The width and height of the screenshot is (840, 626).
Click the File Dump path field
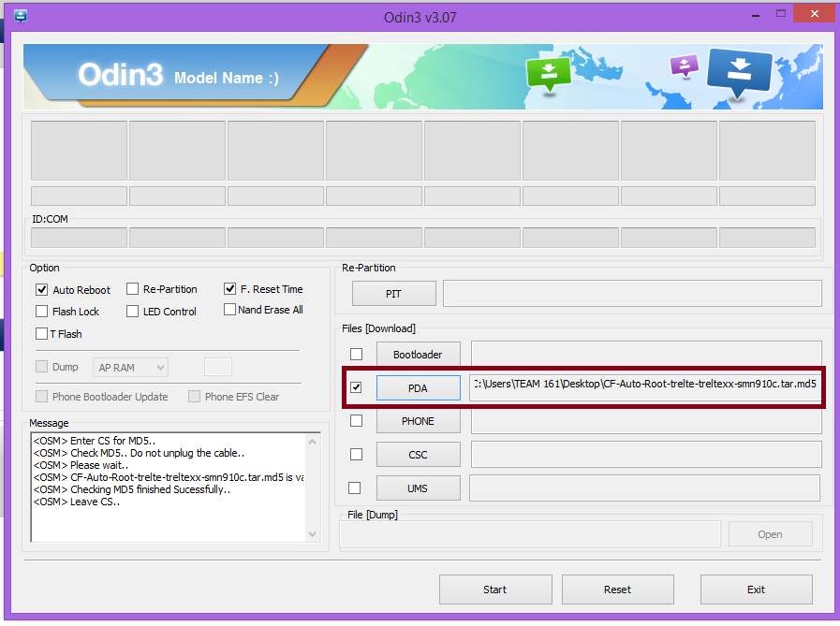tap(530, 534)
